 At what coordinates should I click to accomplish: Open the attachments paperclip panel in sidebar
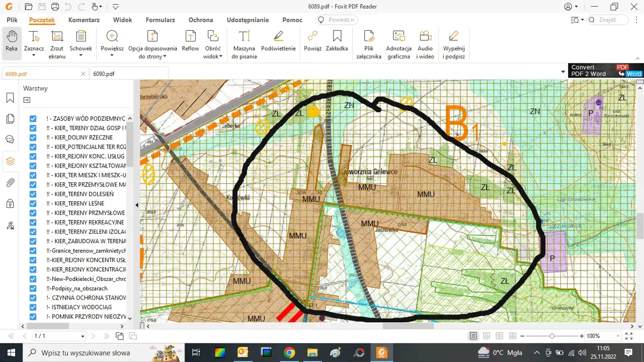point(10,182)
